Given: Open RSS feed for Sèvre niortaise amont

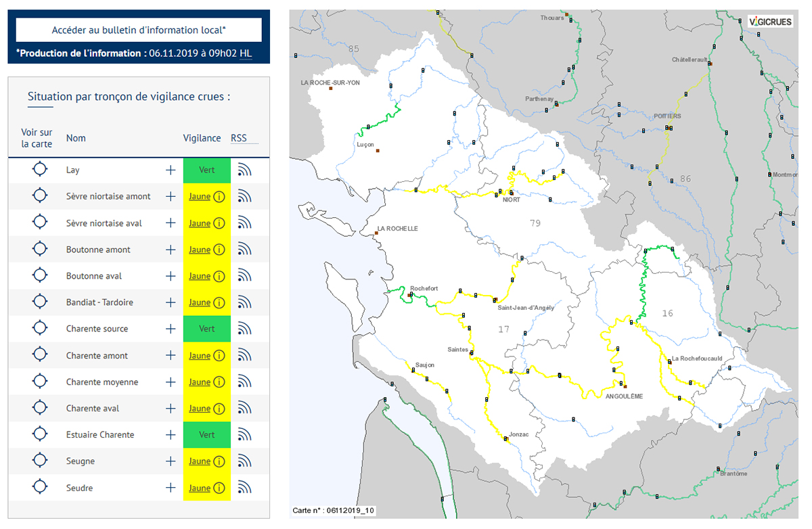Looking at the screenshot, I should [244, 197].
